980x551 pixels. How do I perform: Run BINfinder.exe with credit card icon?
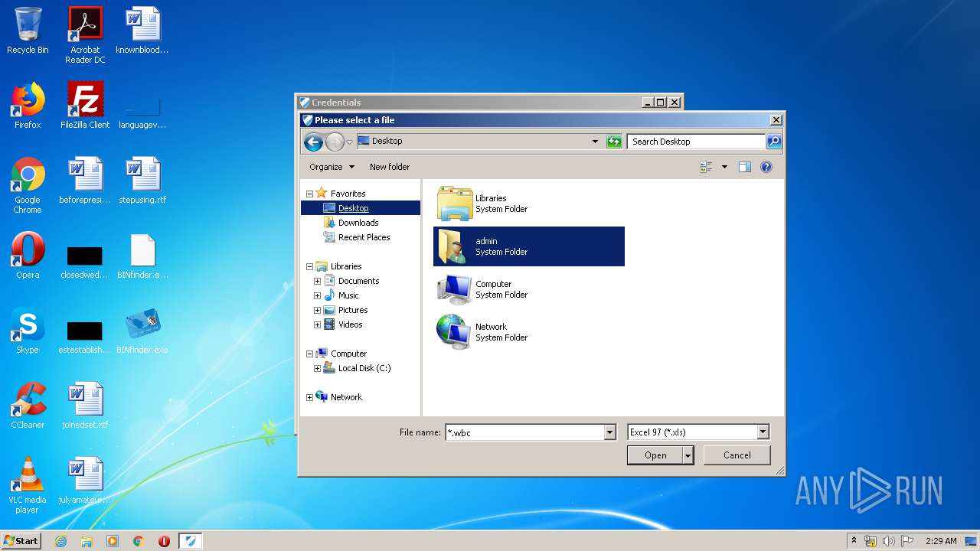tap(142, 331)
